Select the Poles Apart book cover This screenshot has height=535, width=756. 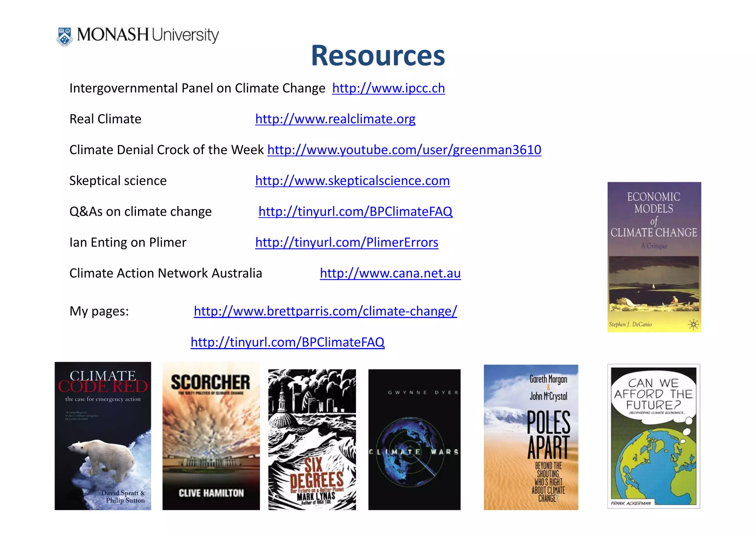531,437
